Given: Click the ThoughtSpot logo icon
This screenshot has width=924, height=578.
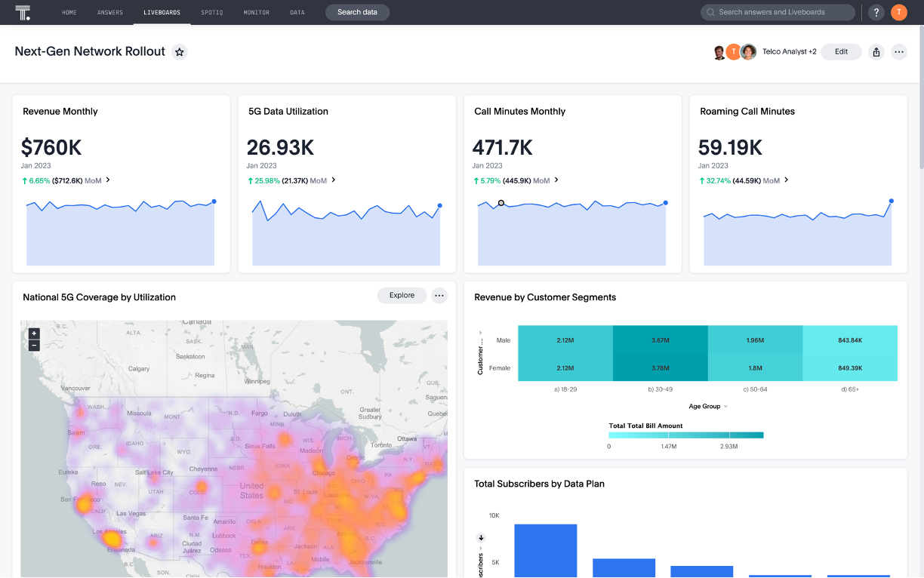Looking at the screenshot, I should tap(23, 12).
